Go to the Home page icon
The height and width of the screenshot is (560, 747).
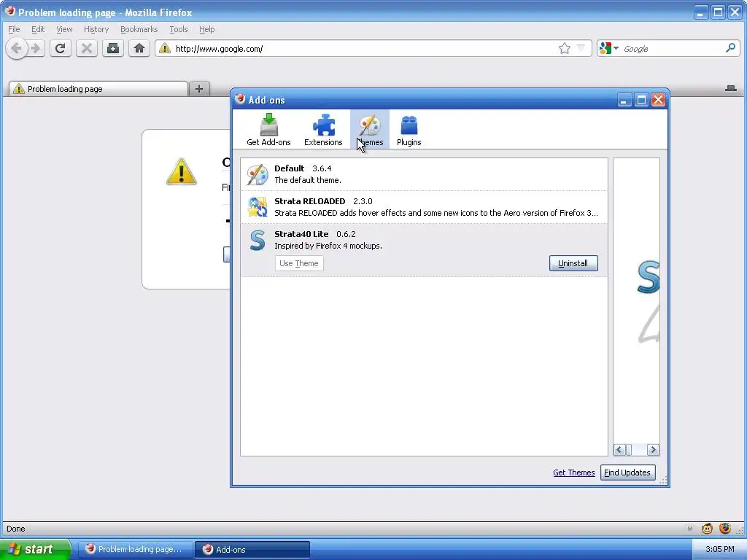click(x=139, y=48)
